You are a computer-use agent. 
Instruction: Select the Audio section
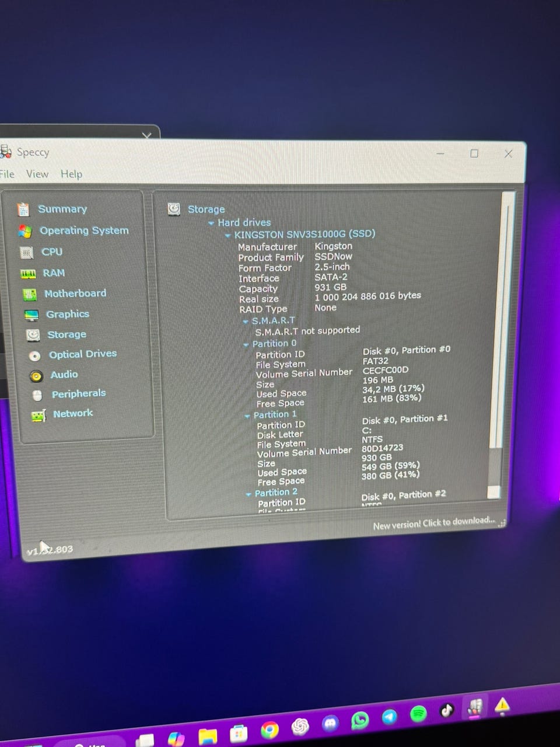tap(64, 374)
